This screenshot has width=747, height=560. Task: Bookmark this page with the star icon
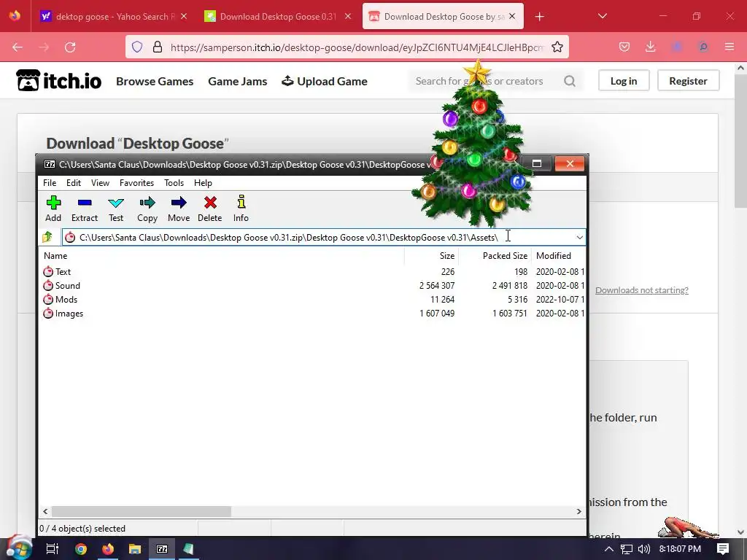(557, 47)
